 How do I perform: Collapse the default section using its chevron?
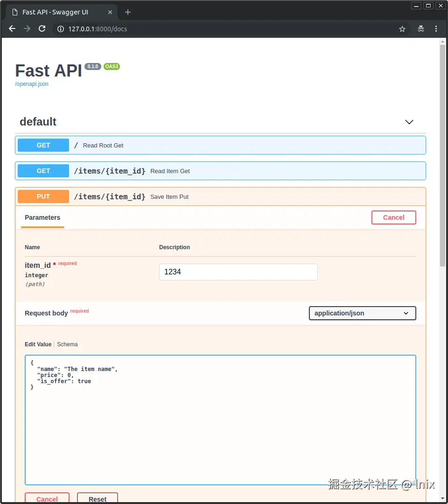(409, 122)
